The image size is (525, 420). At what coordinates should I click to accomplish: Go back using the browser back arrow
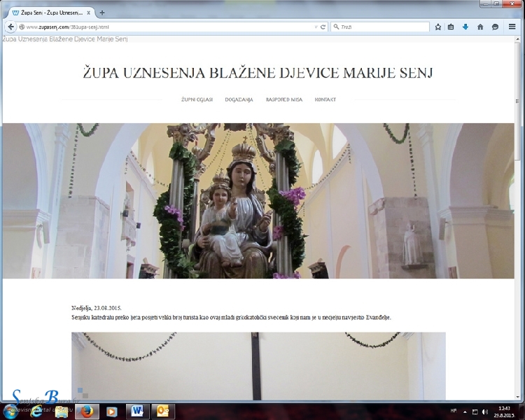pyautogui.click(x=10, y=27)
